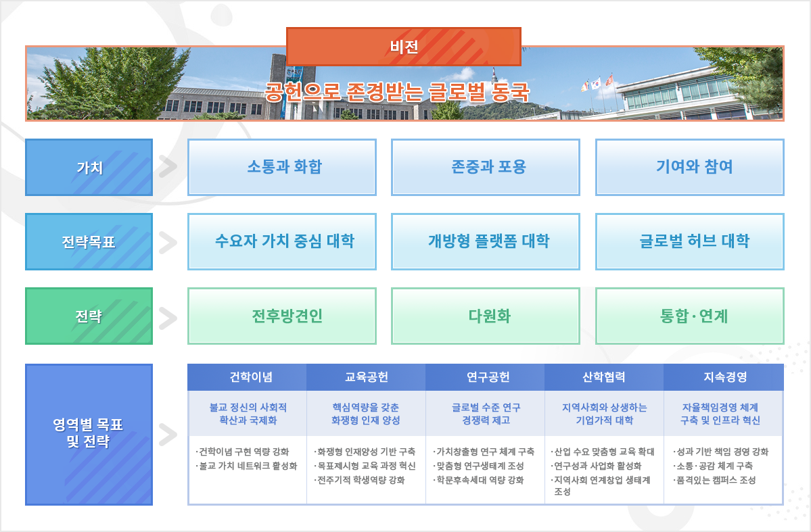
Task: Select the 전략목표 category label
Action: (89, 241)
